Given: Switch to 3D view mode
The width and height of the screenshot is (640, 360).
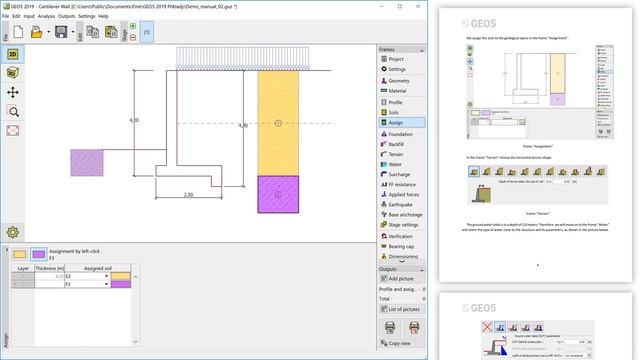Looking at the screenshot, I should (x=13, y=73).
